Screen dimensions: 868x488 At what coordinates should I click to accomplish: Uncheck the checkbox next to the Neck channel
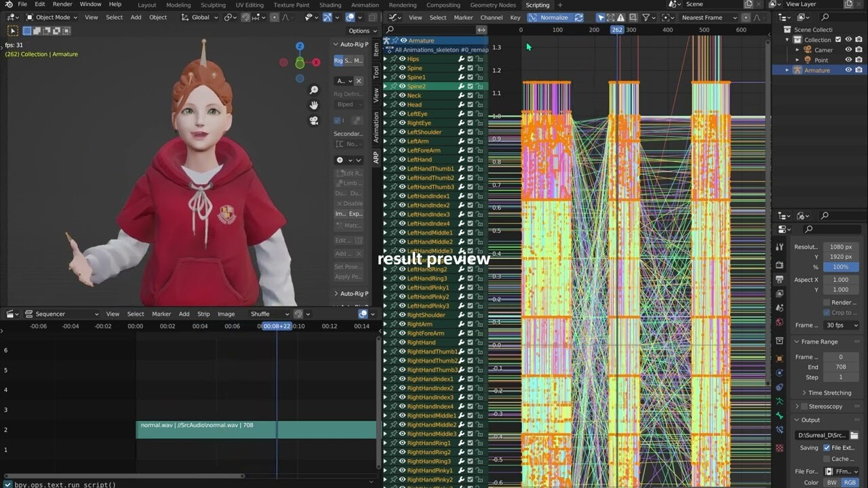tap(469, 96)
